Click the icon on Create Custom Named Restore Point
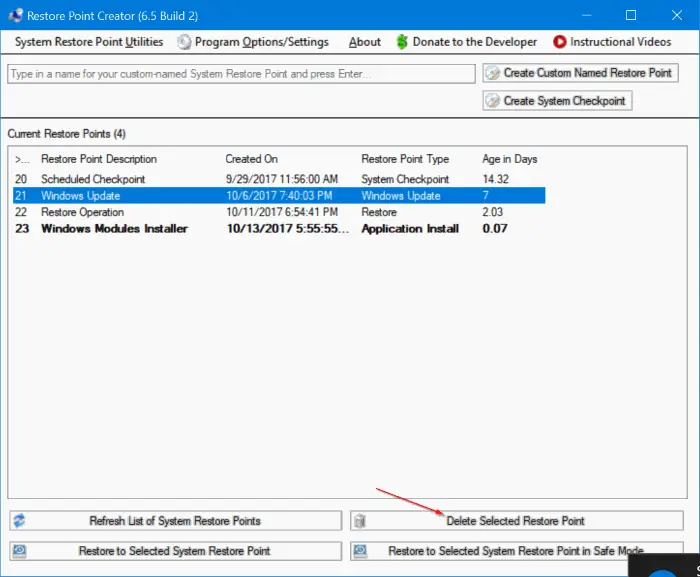 coord(492,73)
